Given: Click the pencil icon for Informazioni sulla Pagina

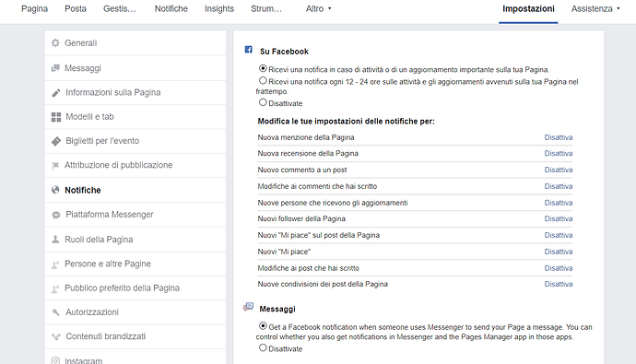Looking at the screenshot, I should coord(56,93).
